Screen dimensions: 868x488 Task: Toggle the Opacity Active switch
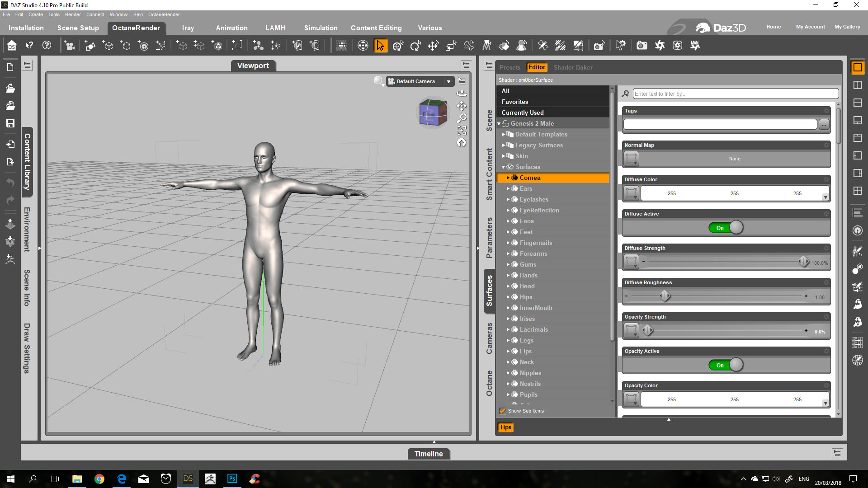click(x=726, y=365)
